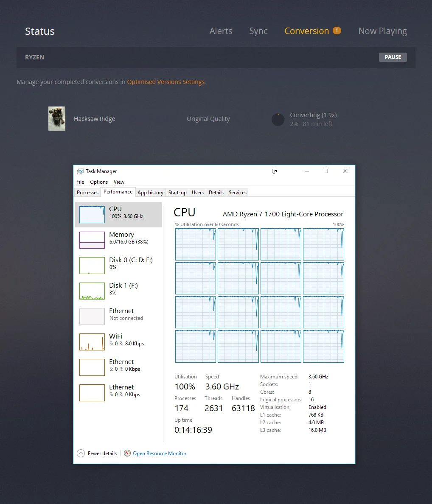Click the L3 cache value 16.0 MB
The height and width of the screenshot is (504, 432).
click(x=317, y=430)
